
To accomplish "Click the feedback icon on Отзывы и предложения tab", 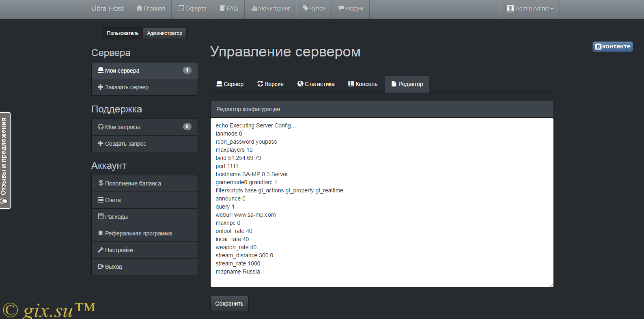I will (4, 201).
